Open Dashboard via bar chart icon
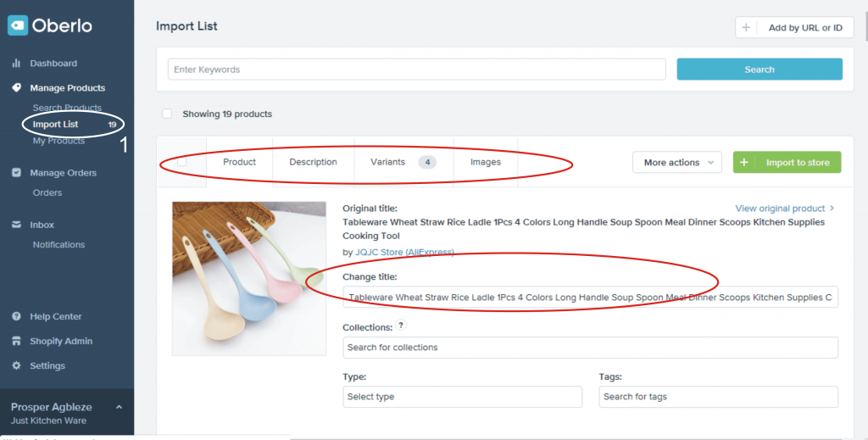The width and height of the screenshot is (868, 440). click(16, 63)
